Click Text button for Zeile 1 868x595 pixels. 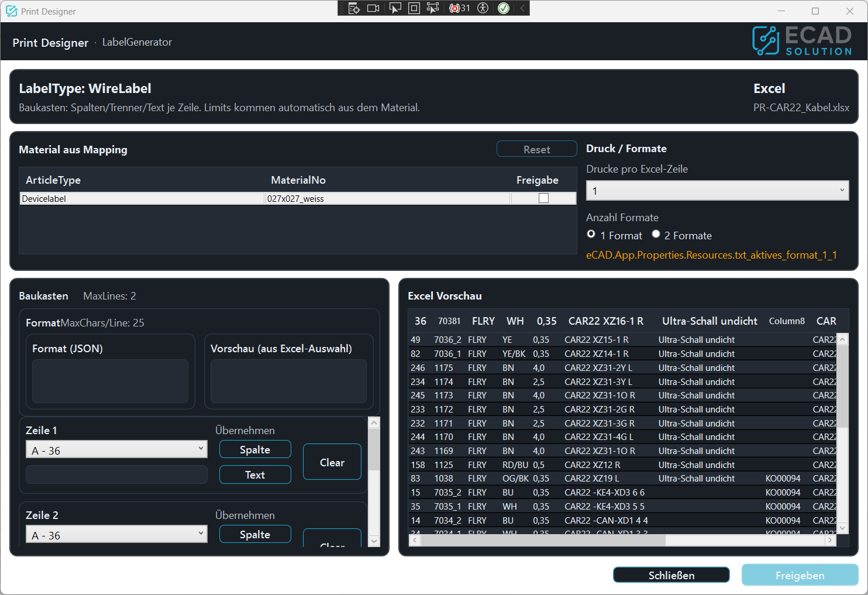point(255,474)
